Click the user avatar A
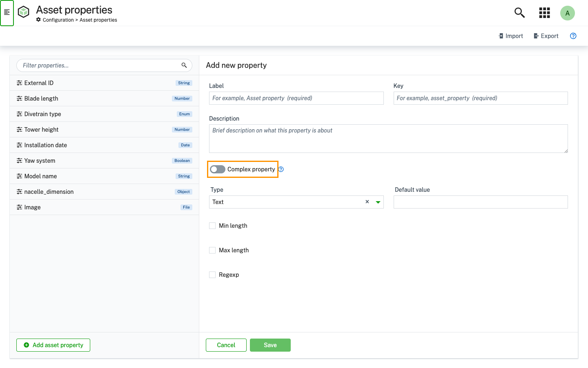588x368 pixels. pos(568,13)
